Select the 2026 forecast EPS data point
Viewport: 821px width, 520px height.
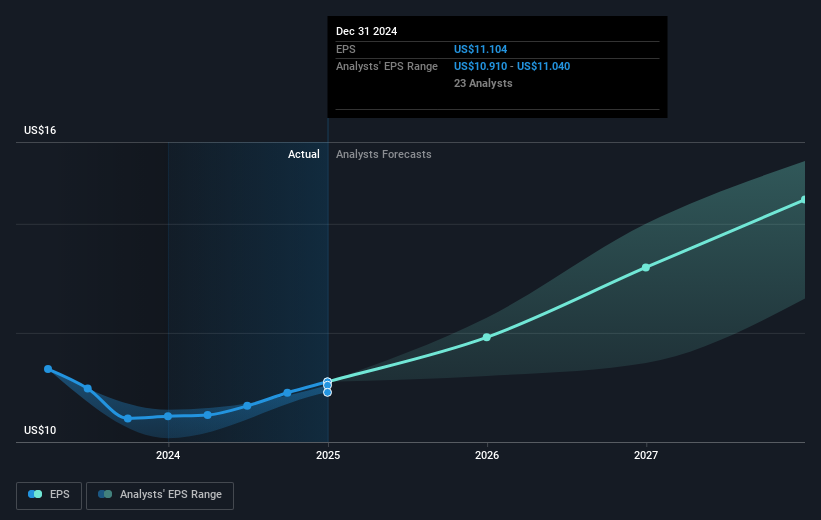(x=487, y=337)
